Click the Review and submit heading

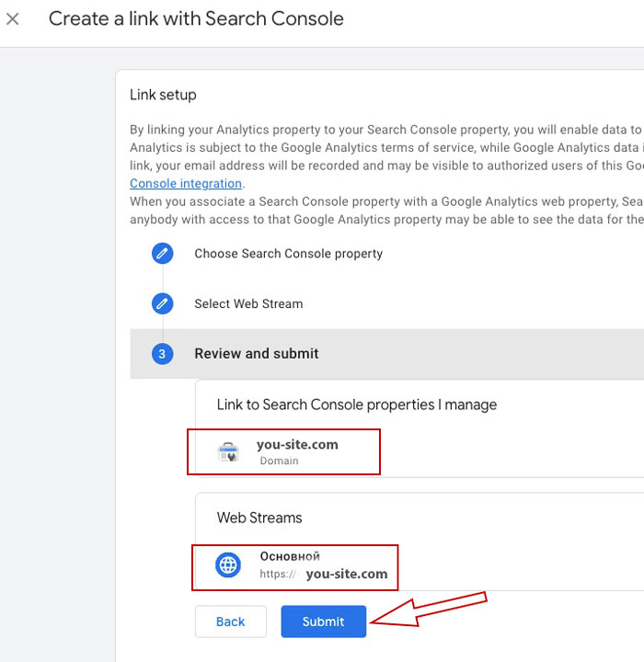tap(257, 353)
